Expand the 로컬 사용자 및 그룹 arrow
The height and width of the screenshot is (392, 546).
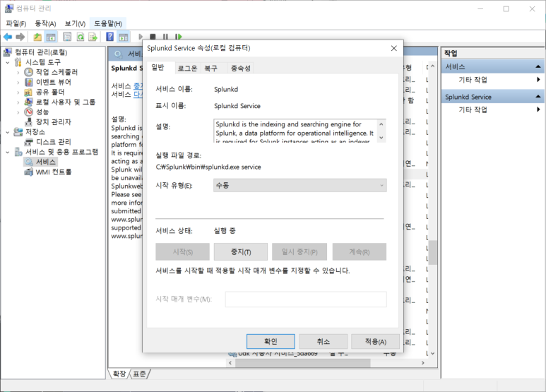click(x=18, y=102)
